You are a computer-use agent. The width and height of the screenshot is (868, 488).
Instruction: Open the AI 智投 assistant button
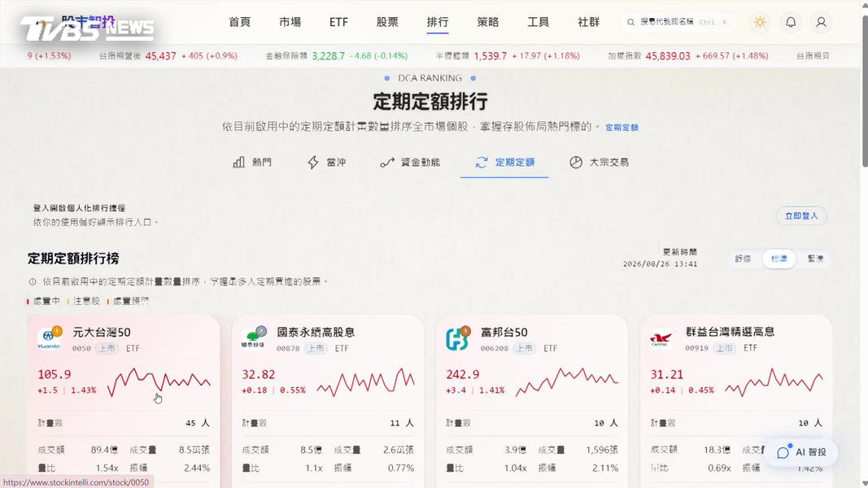[801, 452]
